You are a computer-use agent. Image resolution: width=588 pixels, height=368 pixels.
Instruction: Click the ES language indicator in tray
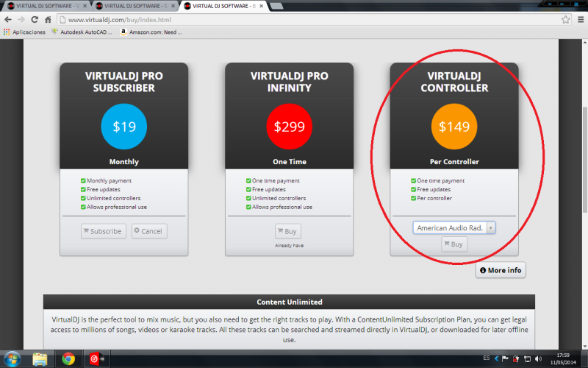click(487, 358)
